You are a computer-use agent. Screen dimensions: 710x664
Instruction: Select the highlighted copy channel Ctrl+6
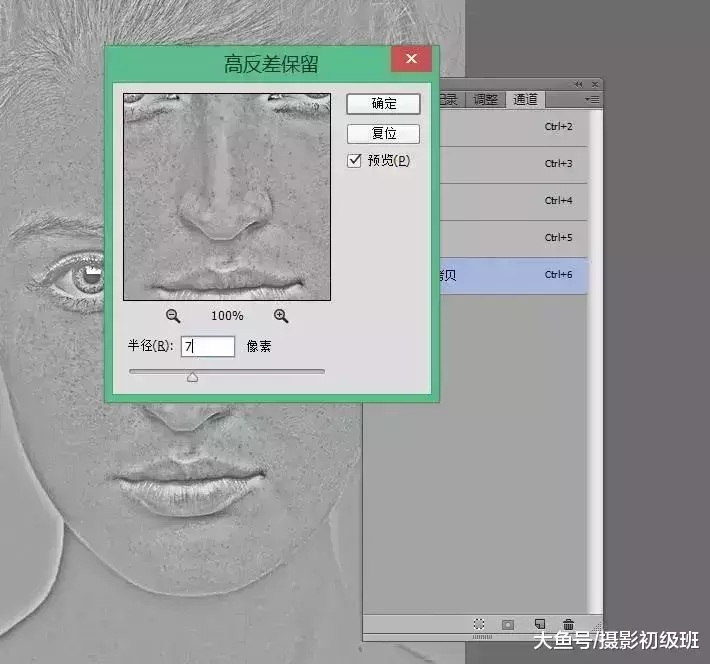coord(514,276)
